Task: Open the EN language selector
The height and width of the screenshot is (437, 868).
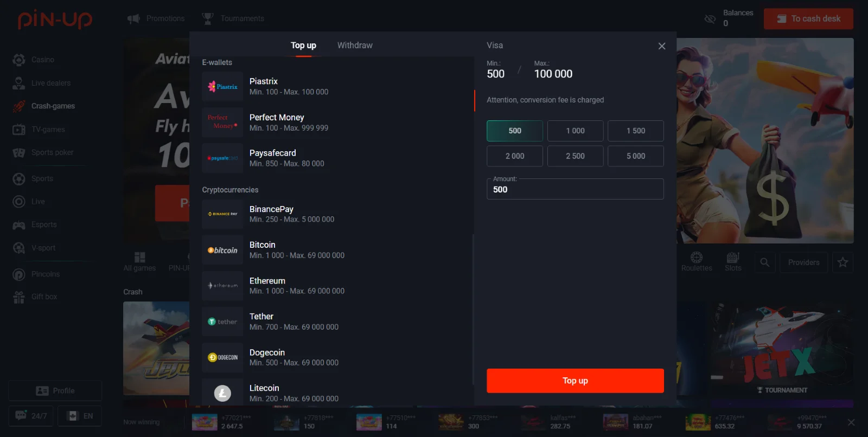Action: tap(80, 416)
